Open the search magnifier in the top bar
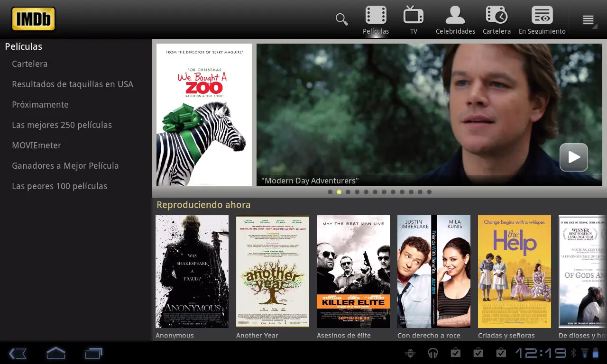The image size is (607, 364). pos(341,19)
